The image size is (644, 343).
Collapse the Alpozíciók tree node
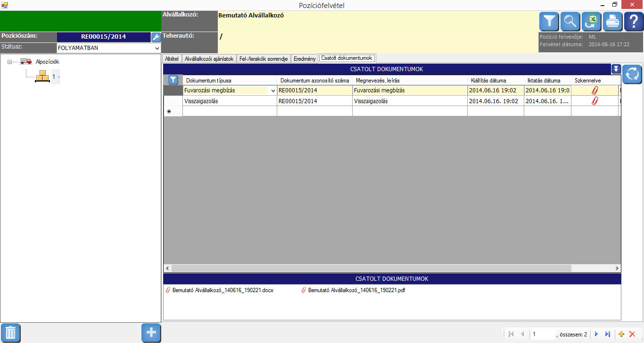point(10,61)
